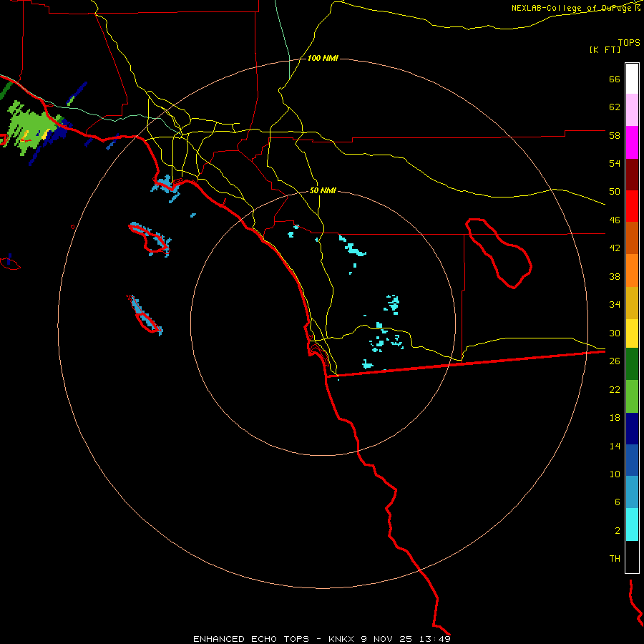Click the [K FT] units label

605,49
